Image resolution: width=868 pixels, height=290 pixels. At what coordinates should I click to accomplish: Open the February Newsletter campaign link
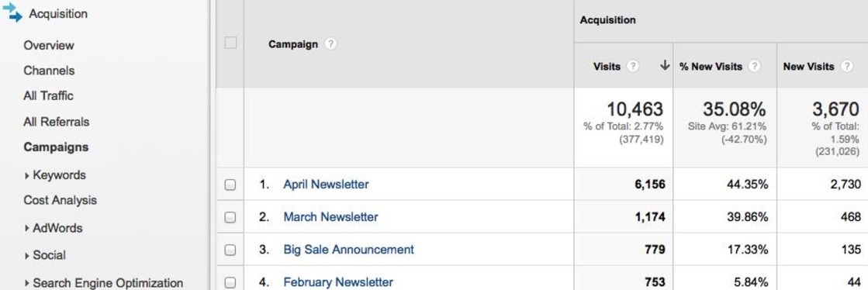(x=338, y=282)
